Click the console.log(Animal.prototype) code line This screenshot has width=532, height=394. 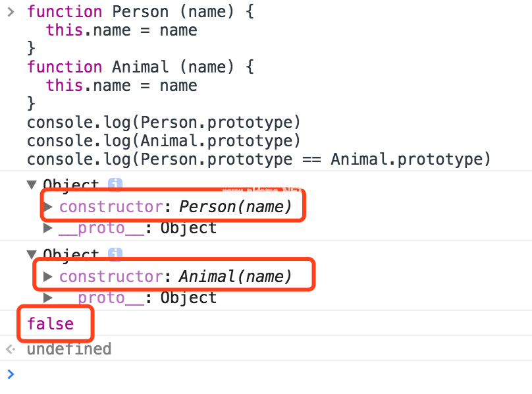click(163, 141)
